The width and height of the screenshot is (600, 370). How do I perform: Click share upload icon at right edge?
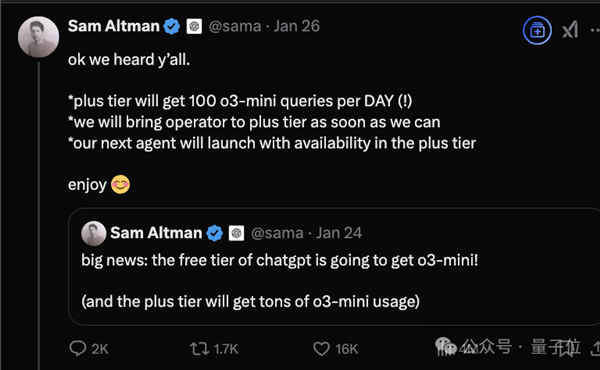(x=596, y=348)
